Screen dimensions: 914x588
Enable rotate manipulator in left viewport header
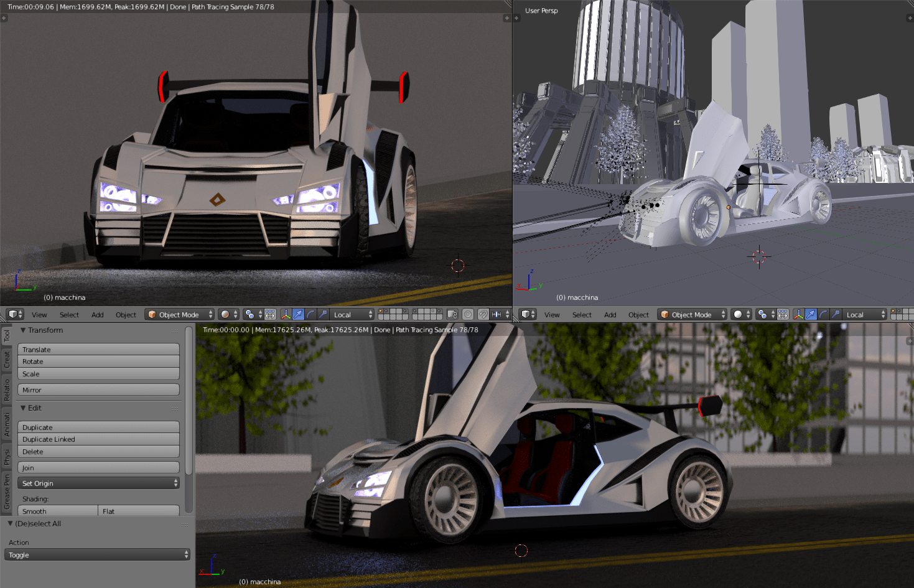pos(310,314)
